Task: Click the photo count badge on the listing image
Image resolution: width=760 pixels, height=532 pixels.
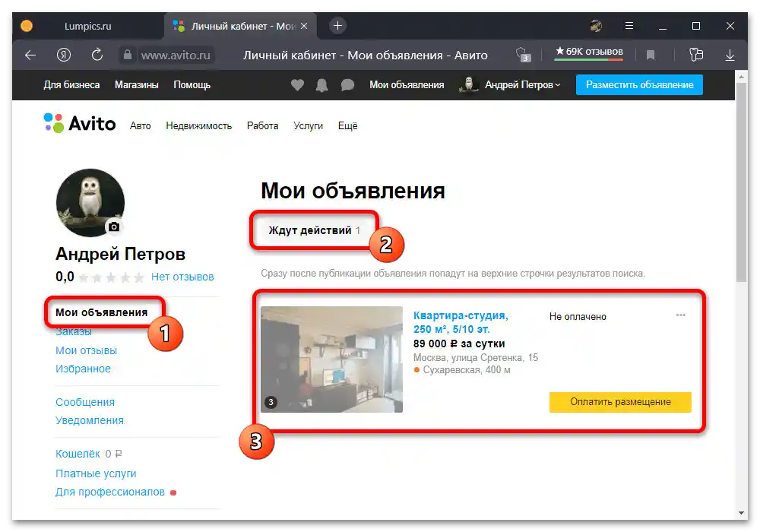Action: [x=271, y=402]
